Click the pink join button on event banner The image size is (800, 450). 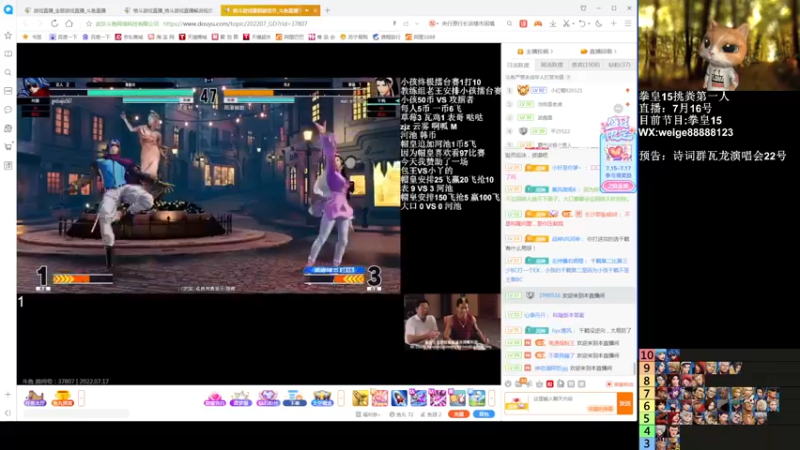(x=618, y=187)
